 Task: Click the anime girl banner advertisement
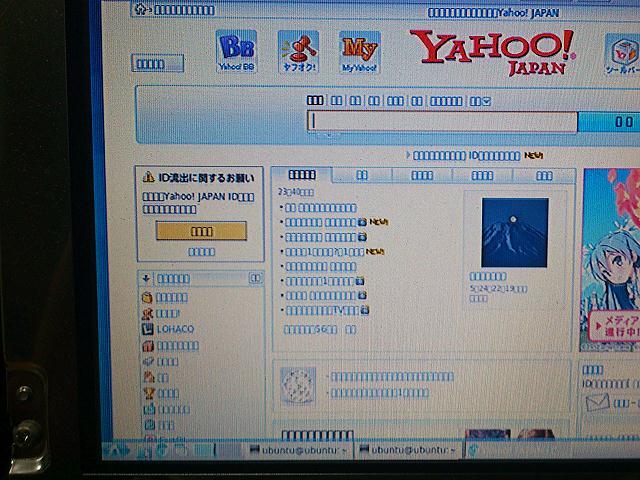pos(611,260)
